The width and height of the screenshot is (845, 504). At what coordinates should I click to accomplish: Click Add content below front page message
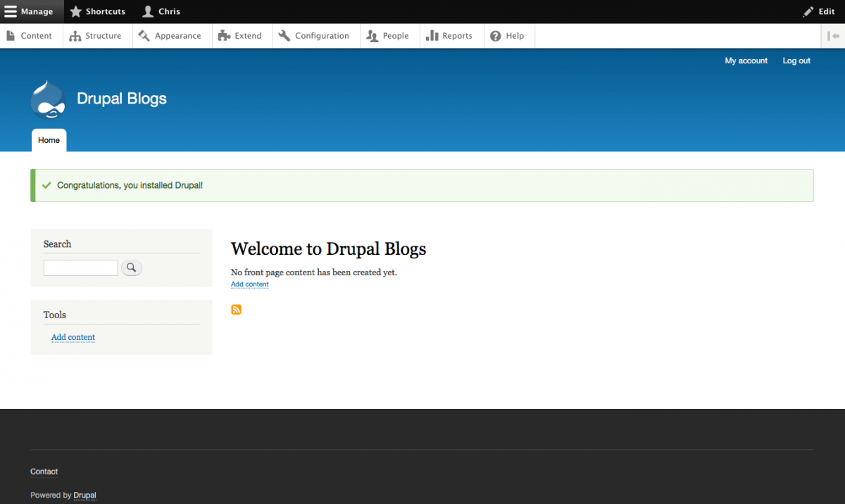tap(250, 284)
